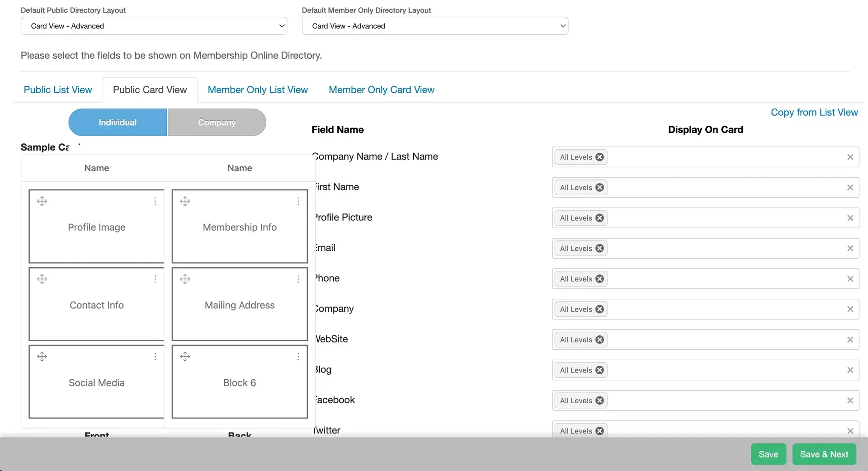Switch the sample card to Company
This screenshot has width=868, height=471.
pos(217,122)
